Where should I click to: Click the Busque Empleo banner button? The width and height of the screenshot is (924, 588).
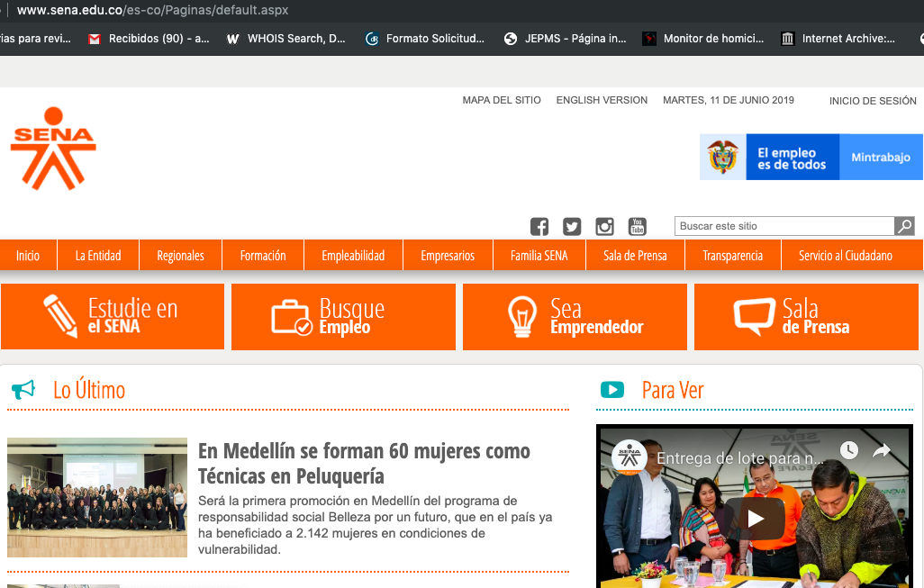tap(343, 316)
